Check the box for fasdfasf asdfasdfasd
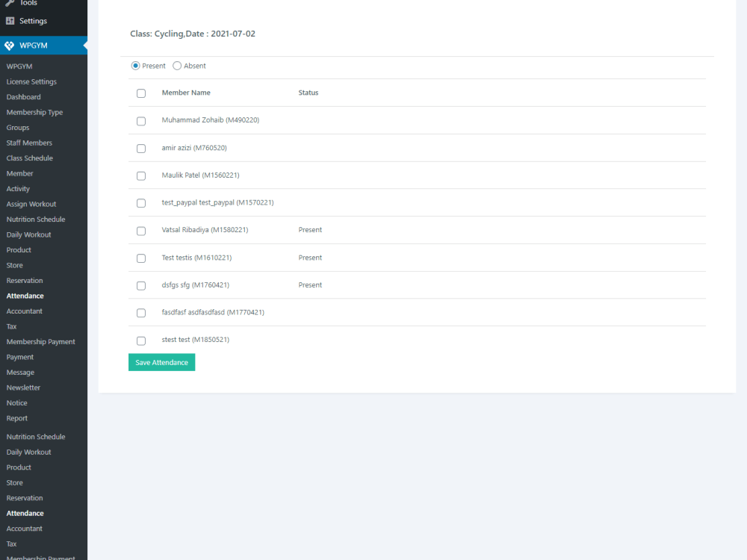 [x=141, y=313]
